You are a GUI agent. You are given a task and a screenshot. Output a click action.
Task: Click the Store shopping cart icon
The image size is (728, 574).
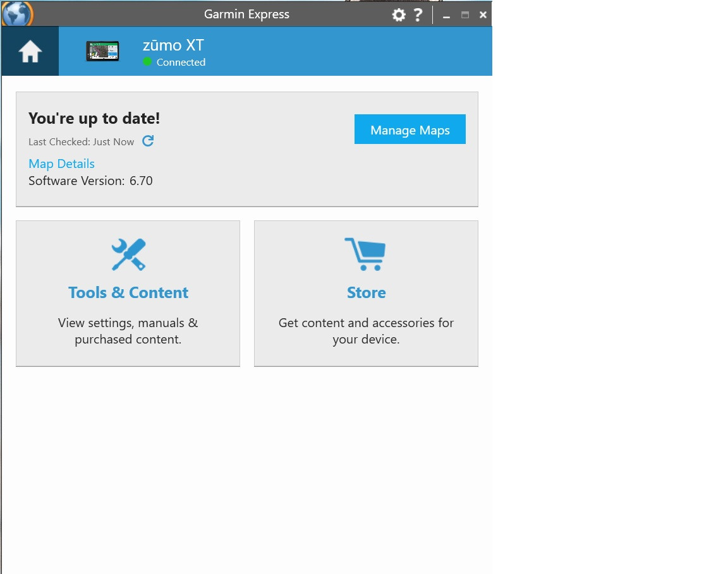coord(365,254)
